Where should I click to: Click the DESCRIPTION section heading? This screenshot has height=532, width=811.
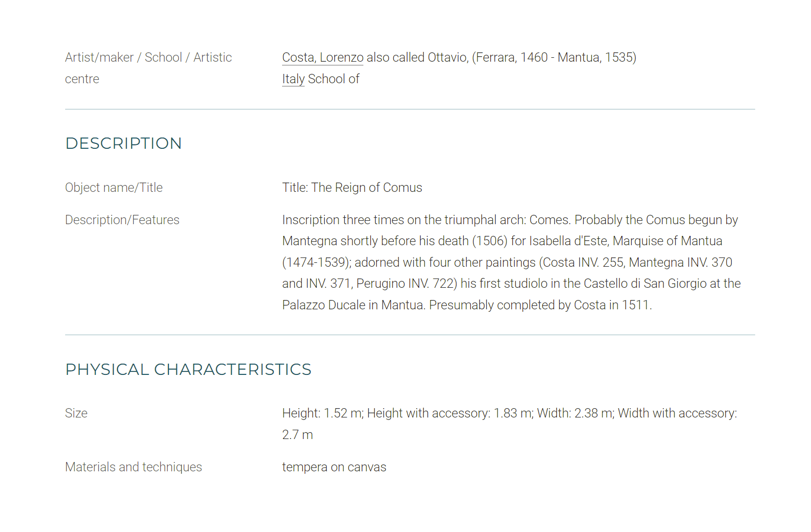click(123, 143)
